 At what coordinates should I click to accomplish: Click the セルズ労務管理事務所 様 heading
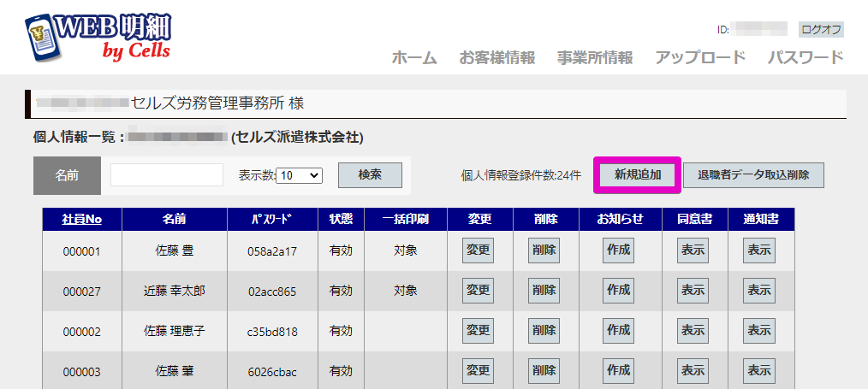217,103
